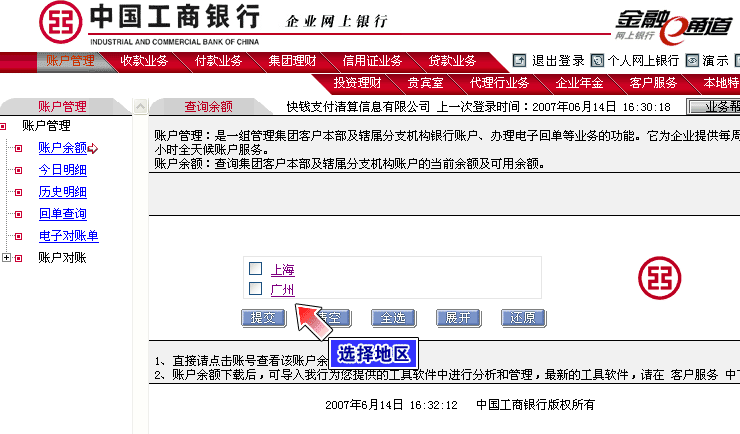This screenshot has height=434, width=740.
Task: Open 回单查询 in the sidebar
Action: click(63, 214)
